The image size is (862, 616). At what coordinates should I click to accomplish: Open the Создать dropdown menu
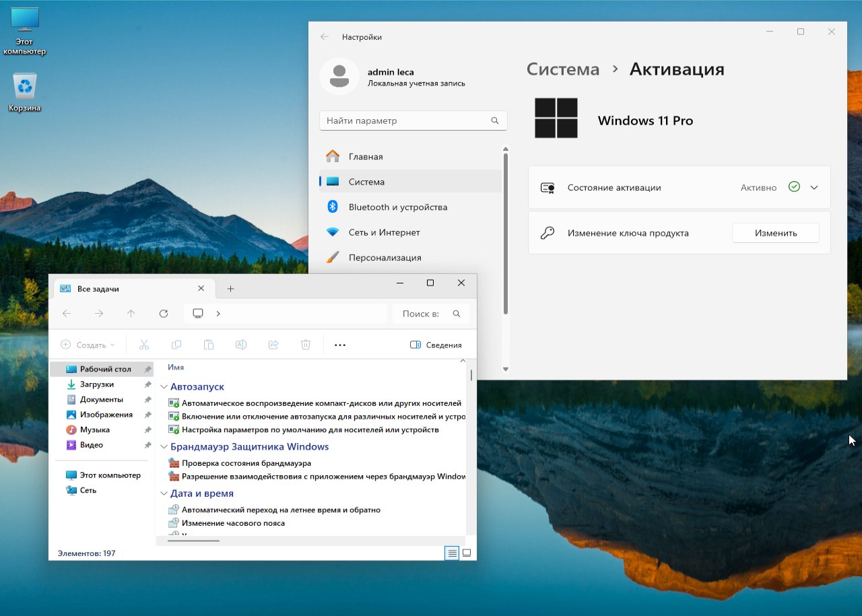[88, 345]
